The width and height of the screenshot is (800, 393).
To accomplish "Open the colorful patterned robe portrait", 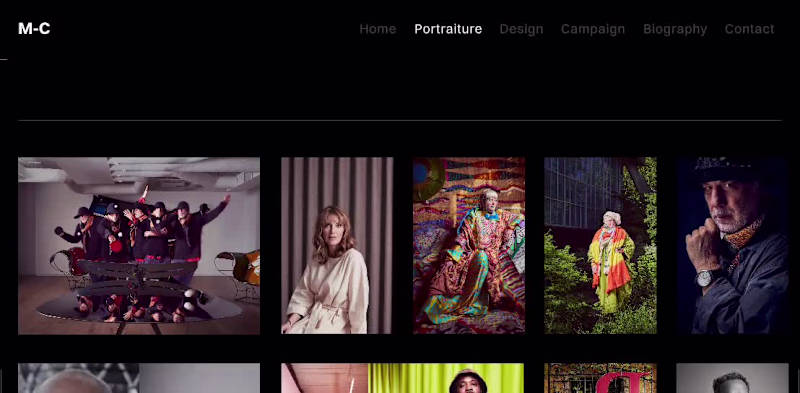I will pyautogui.click(x=469, y=245).
